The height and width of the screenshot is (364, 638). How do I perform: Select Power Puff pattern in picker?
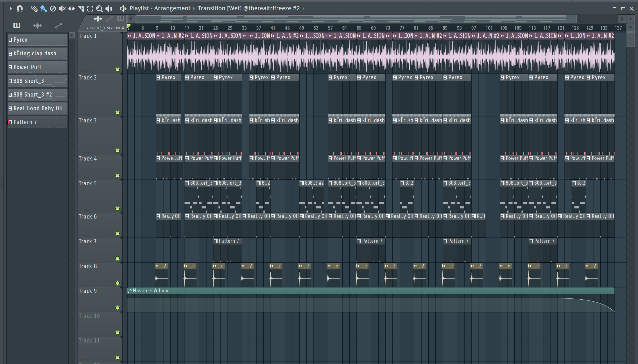coord(37,67)
